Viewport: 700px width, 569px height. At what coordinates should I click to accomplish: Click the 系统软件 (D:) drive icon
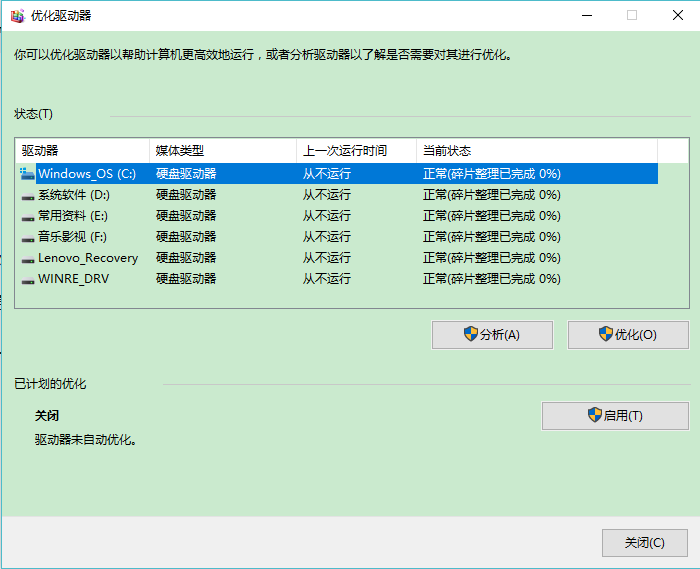(x=28, y=196)
